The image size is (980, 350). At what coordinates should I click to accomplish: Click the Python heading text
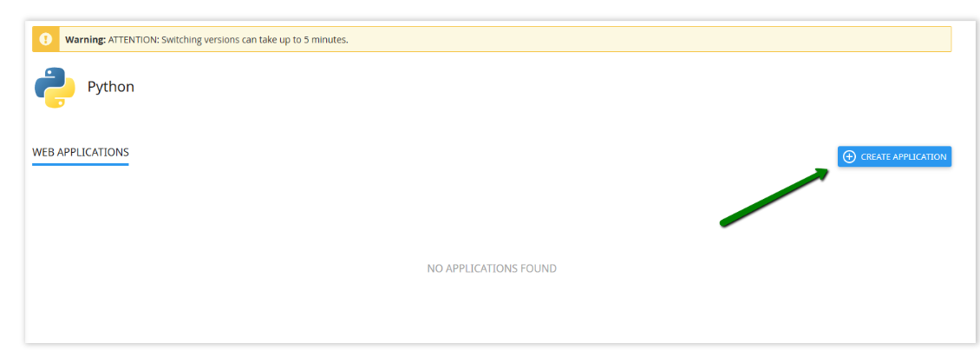tap(111, 86)
